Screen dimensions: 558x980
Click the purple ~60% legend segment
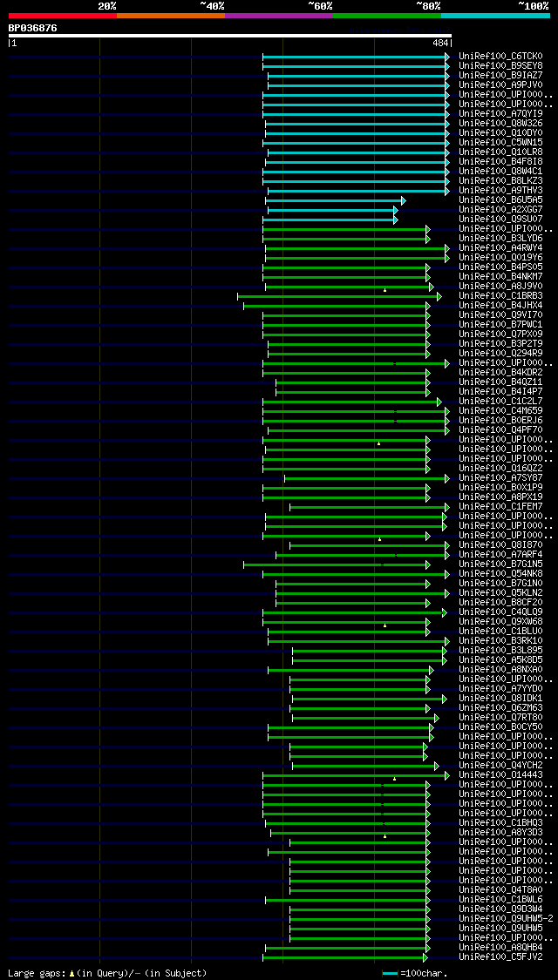279,15
